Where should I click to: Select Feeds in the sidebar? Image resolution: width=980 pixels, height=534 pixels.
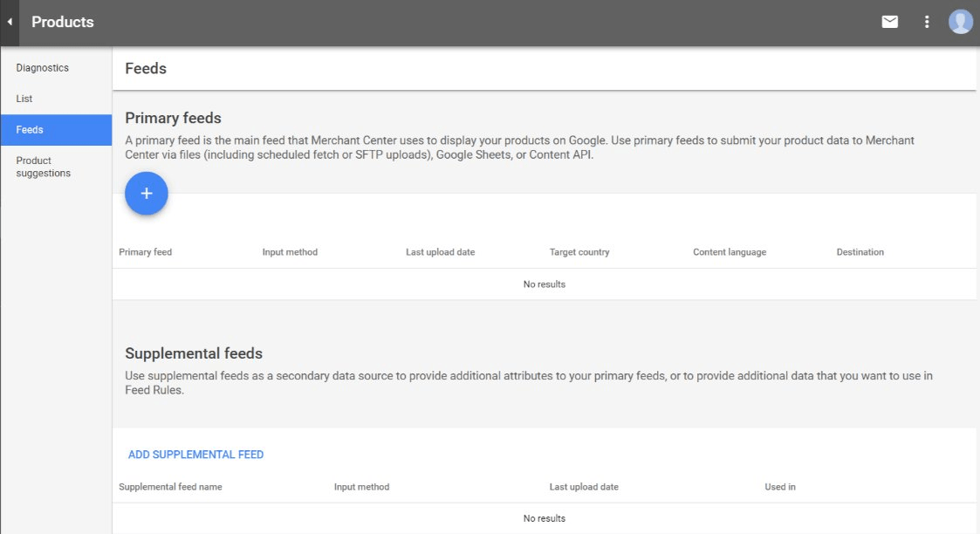[x=29, y=129]
